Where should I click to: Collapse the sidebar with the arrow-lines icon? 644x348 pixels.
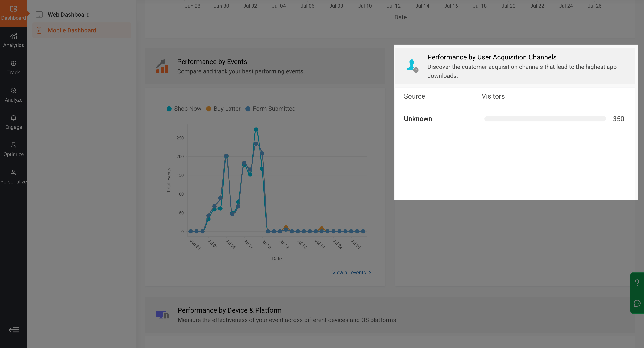(13, 330)
